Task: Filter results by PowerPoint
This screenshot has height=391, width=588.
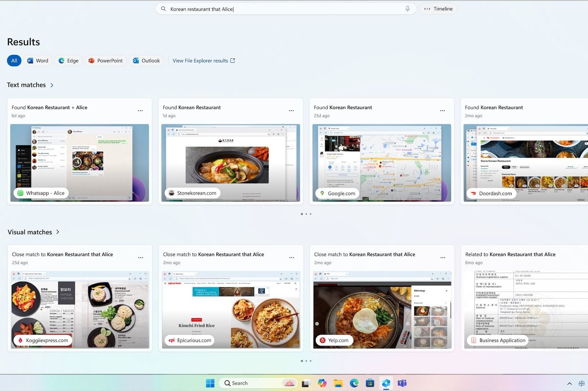Action: (106, 61)
